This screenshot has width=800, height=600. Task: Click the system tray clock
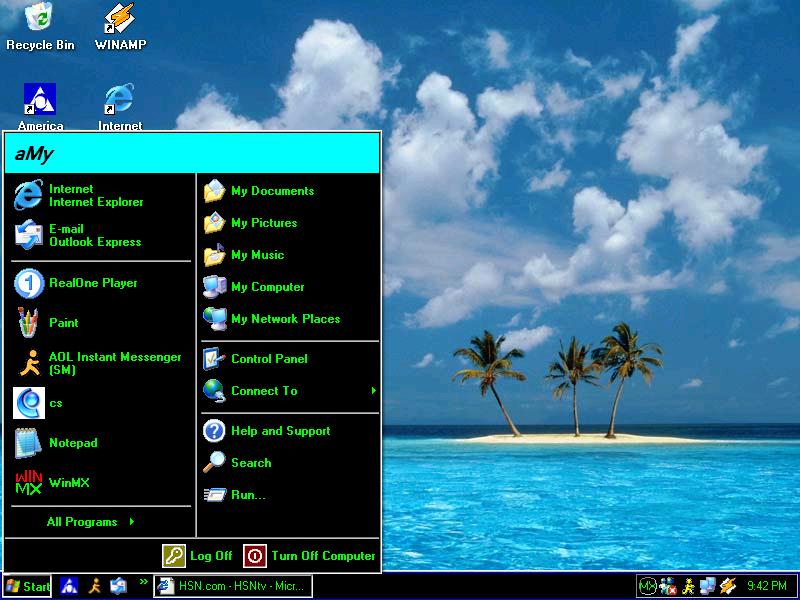[767, 586]
